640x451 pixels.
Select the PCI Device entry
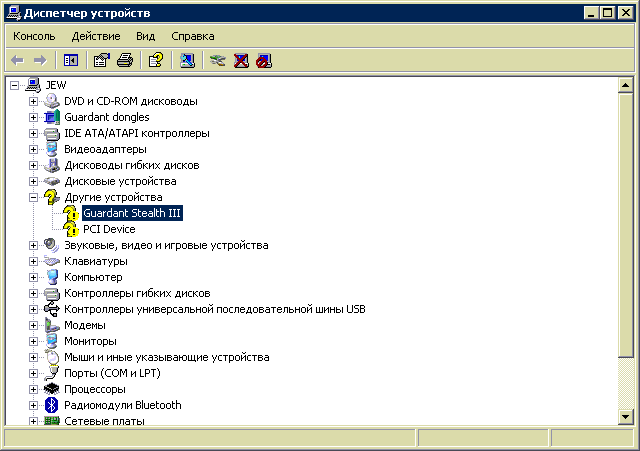point(109,229)
